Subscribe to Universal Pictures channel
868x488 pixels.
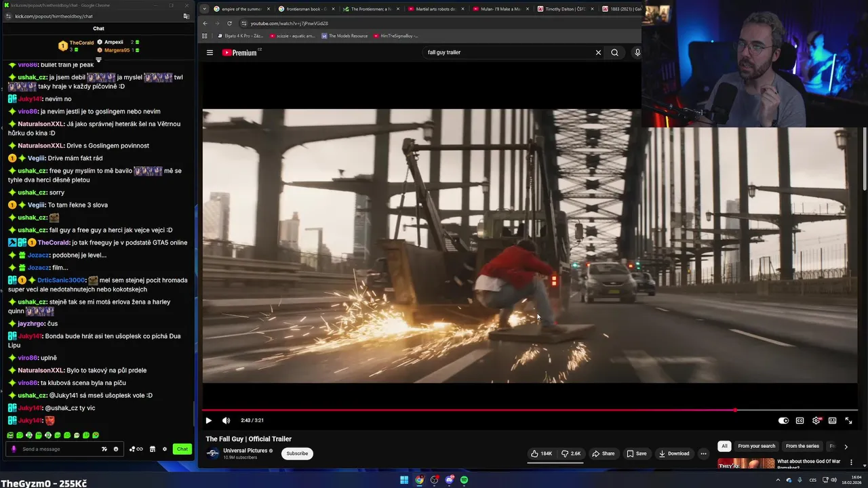tap(297, 453)
